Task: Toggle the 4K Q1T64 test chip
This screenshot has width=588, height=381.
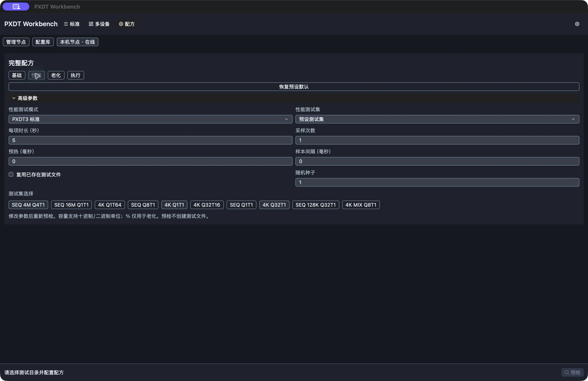Action: pos(110,205)
